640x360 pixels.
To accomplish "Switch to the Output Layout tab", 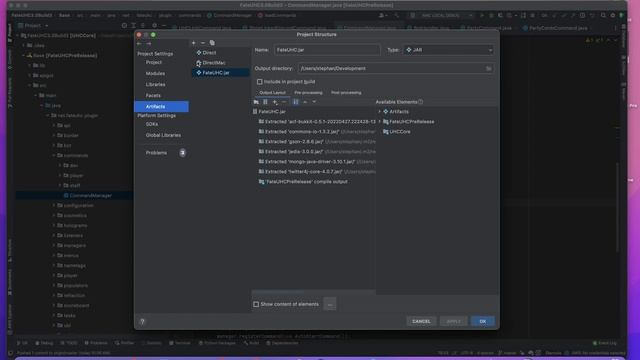I will pyautogui.click(x=272, y=93).
